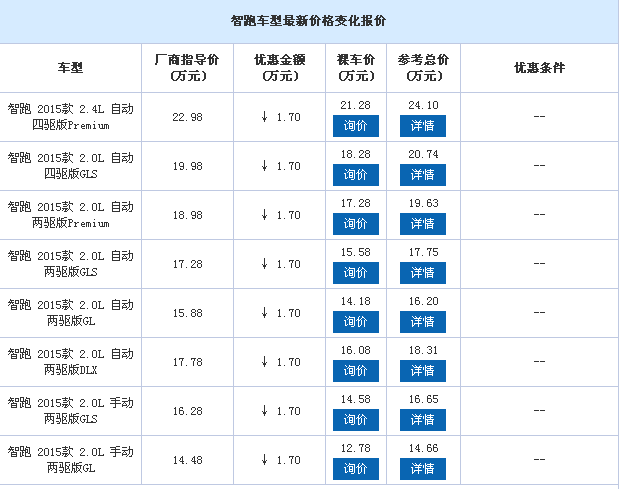Click 询价 button under 18.28 price
This screenshot has width=619, height=489.
pos(356,175)
